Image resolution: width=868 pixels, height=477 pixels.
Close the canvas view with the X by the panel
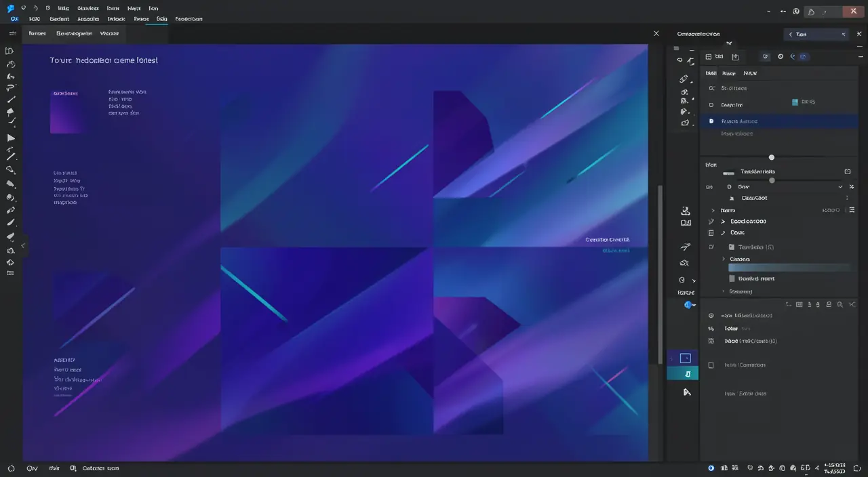[x=656, y=33]
